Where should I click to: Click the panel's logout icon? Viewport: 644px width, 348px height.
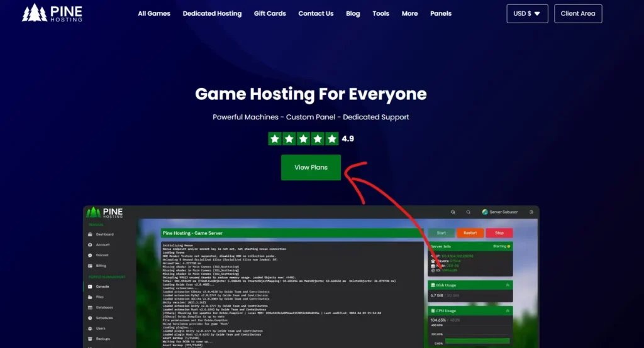(x=531, y=212)
